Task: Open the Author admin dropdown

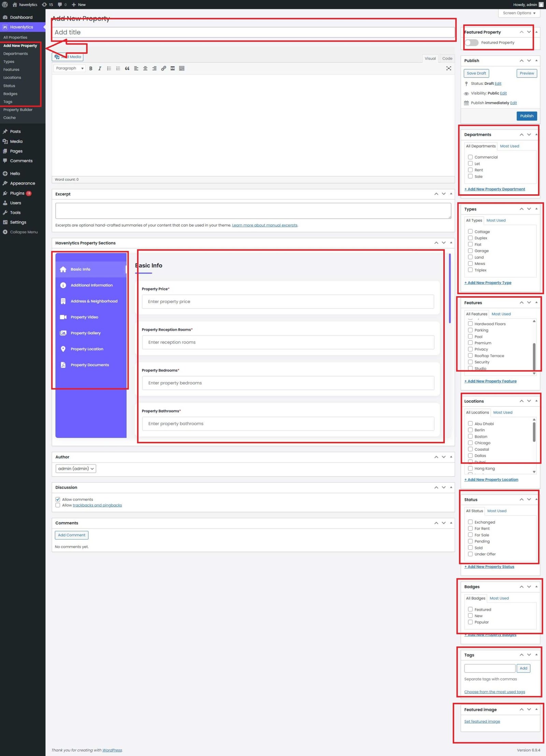Action: (x=76, y=468)
